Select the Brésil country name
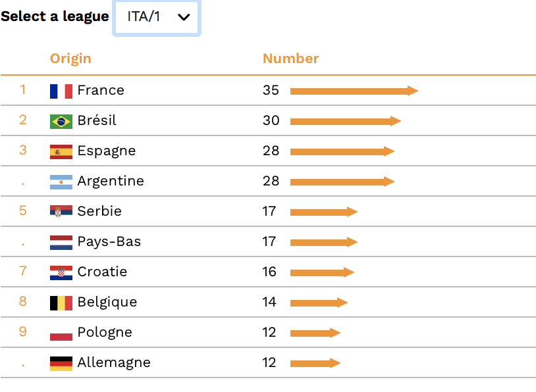 click(97, 120)
